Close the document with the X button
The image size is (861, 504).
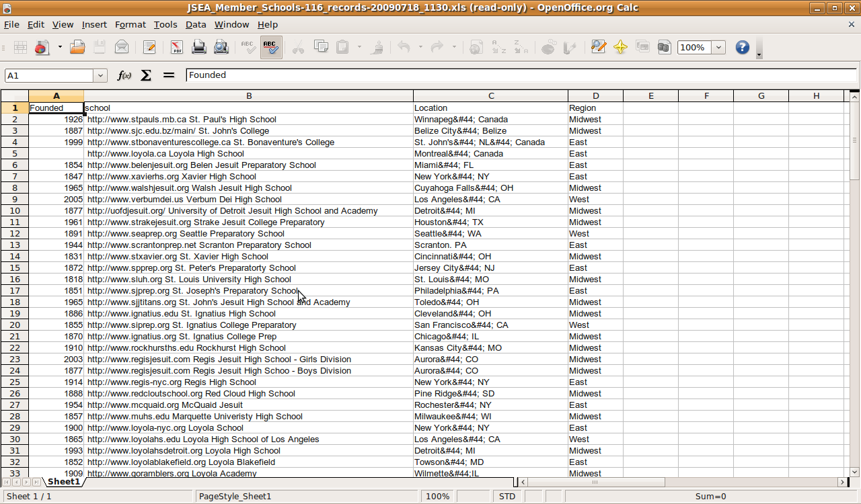click(x=851, y=24)
